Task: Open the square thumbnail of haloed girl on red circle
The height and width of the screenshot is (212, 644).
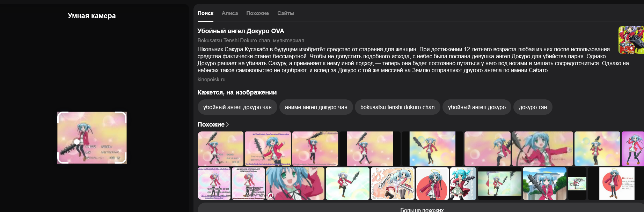Action: 432,183
